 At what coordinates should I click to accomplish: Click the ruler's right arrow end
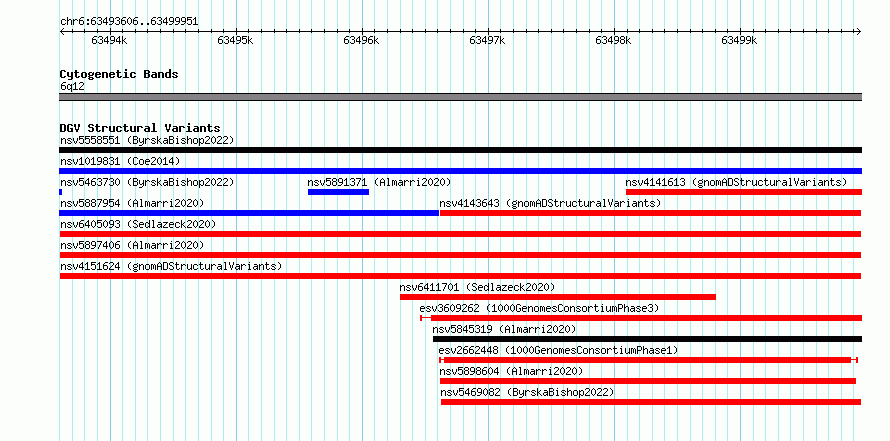click(x=859, y=31)
